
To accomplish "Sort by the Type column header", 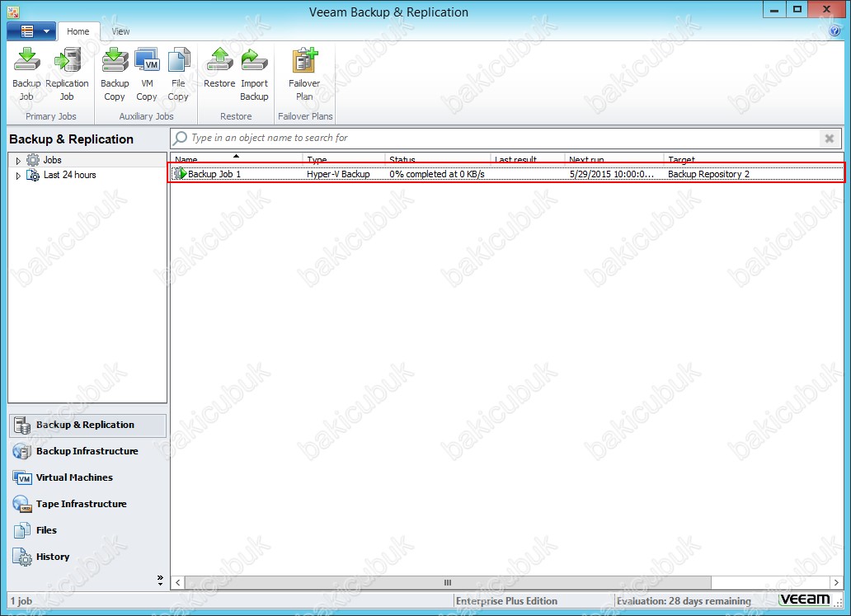I will tap(344, 158).
